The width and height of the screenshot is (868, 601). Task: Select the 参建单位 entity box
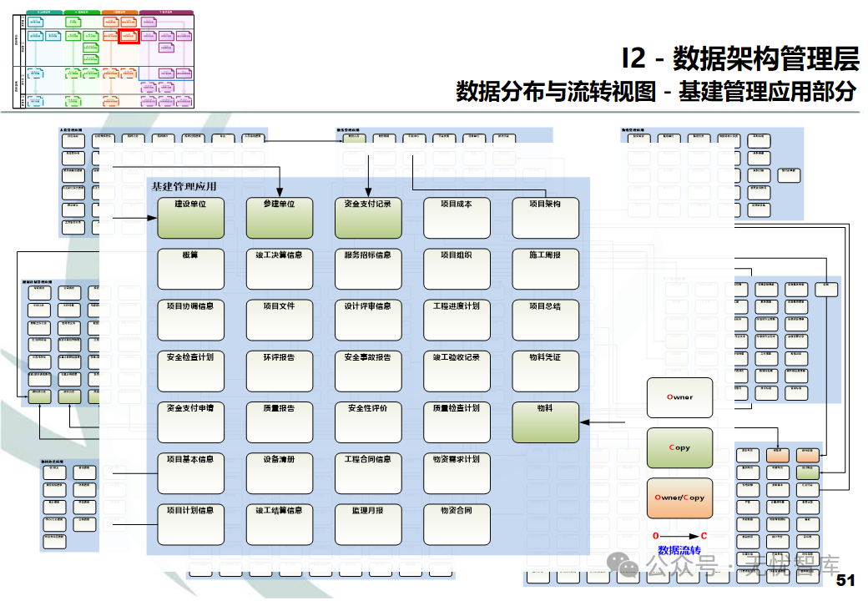pyautogui.click(x=279, y=218)
